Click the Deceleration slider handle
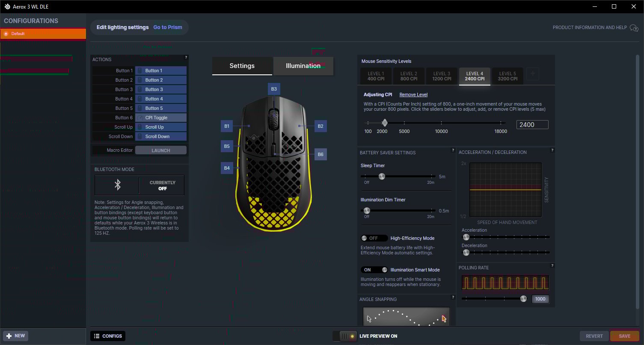This screenshot has height=345, width=644. pos(466,253)
